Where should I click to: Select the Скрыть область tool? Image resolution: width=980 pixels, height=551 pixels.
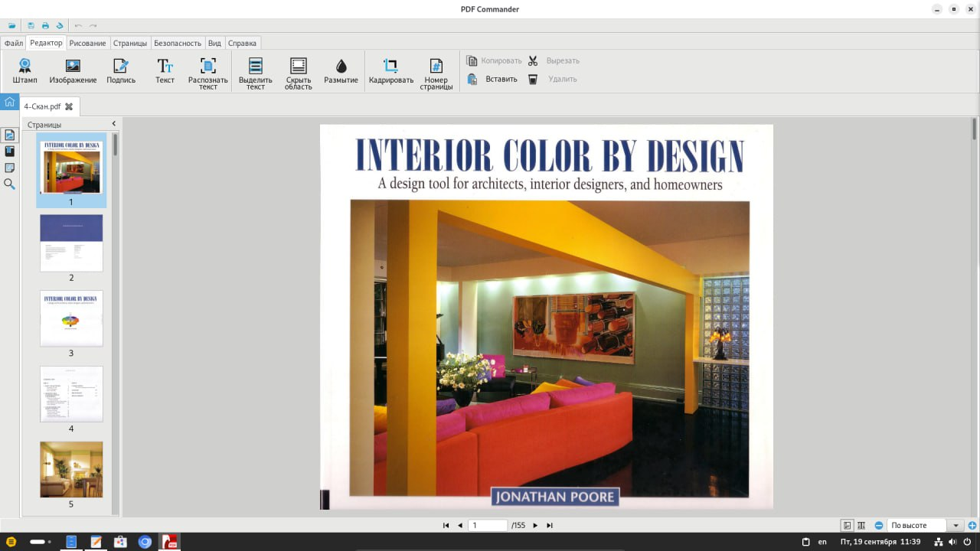[x=298, y=73]
